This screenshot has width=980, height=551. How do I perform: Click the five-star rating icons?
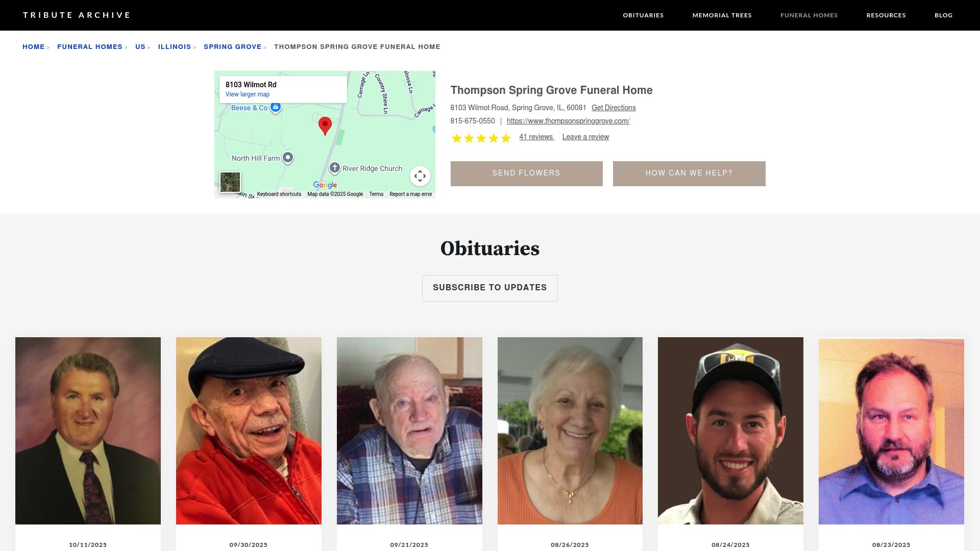[x=481, y=138]
